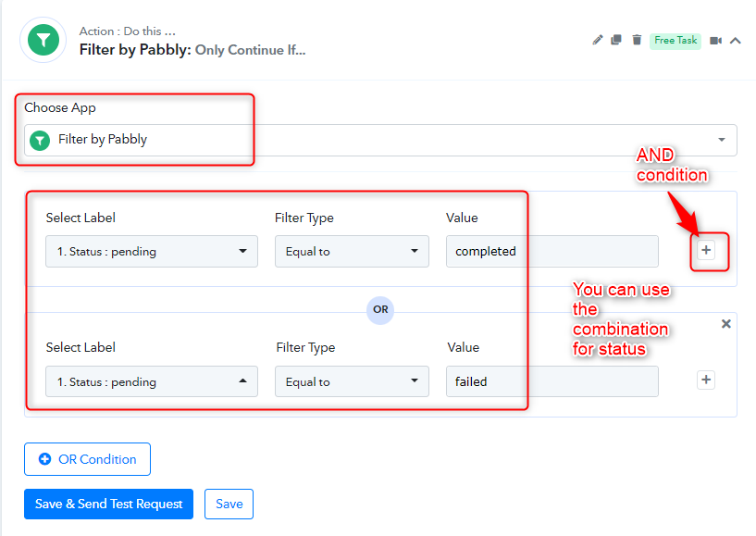Open second Select Label Status dropdown
756x536 pixels.
click(152, 381)
